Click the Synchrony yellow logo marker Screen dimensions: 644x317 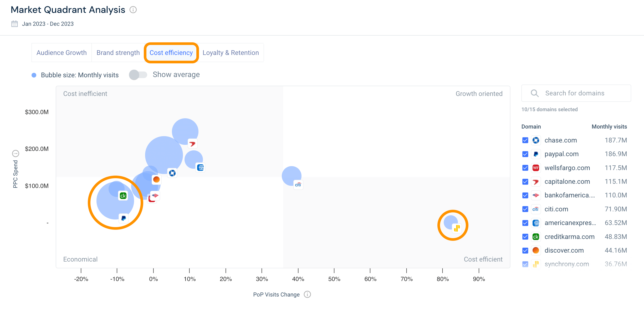457,228
